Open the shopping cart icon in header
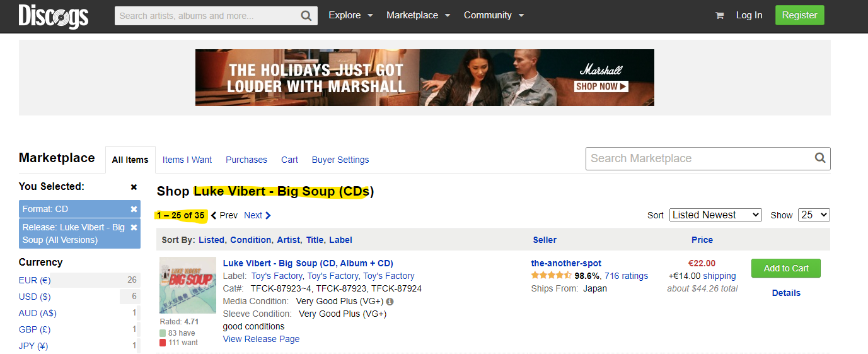This screenshot has height=354, width=868. (719, 15)
